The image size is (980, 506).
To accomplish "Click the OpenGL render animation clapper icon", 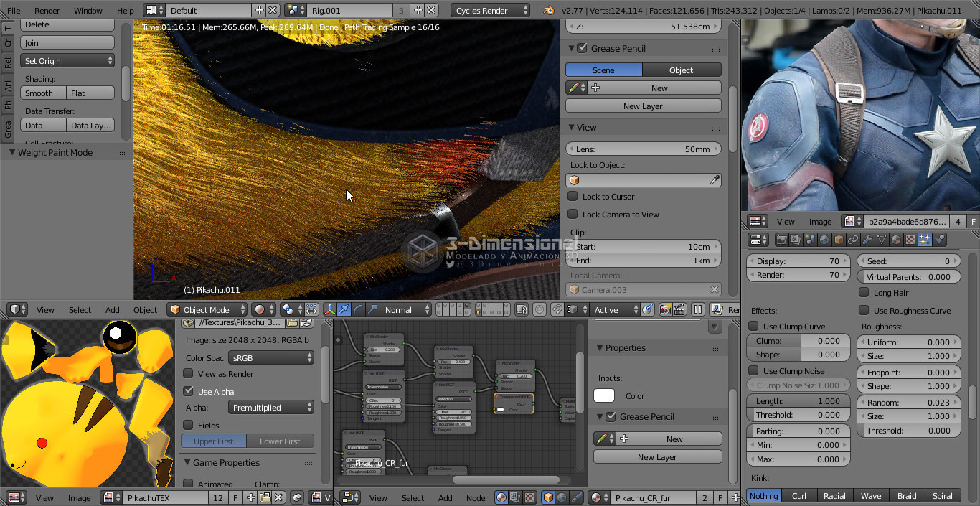I will [x=679, y=309].
